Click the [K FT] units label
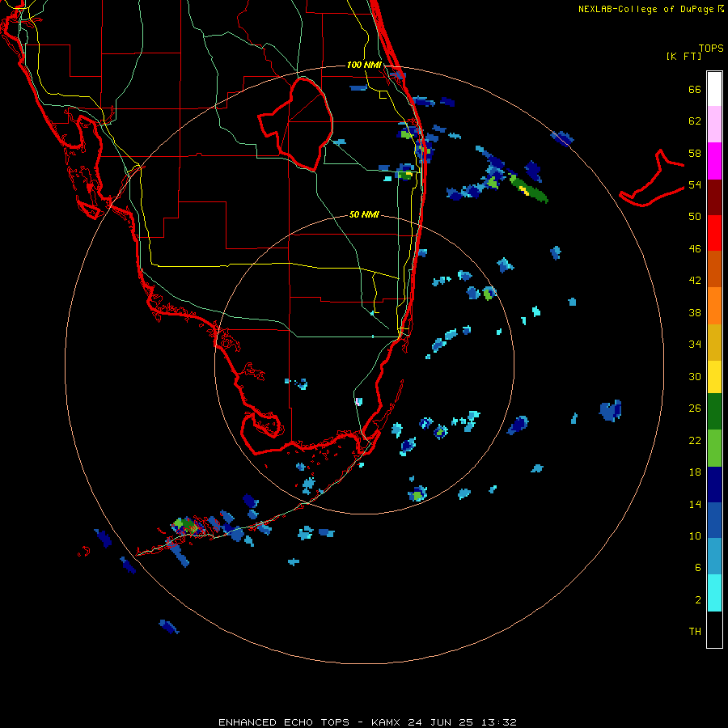Image resolution: width=728 pixels, height=728 pixels. tap(684, 57)
